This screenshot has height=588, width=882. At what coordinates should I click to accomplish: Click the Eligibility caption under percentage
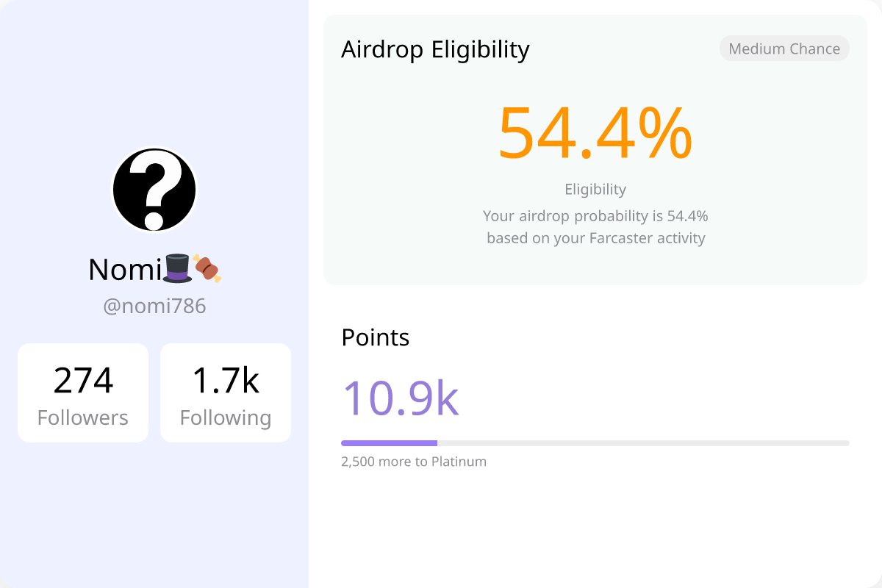595,189
